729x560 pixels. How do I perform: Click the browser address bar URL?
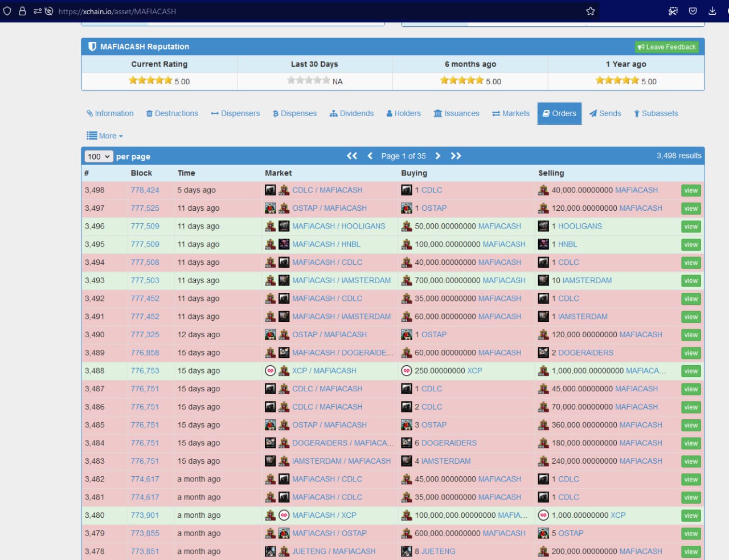pyautogui.click(x=117, y=11)
